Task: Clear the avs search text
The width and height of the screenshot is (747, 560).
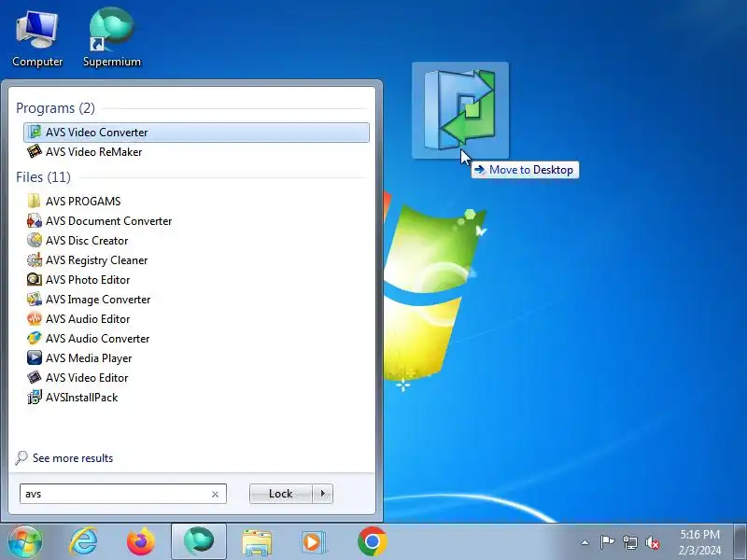Action: 215,495
